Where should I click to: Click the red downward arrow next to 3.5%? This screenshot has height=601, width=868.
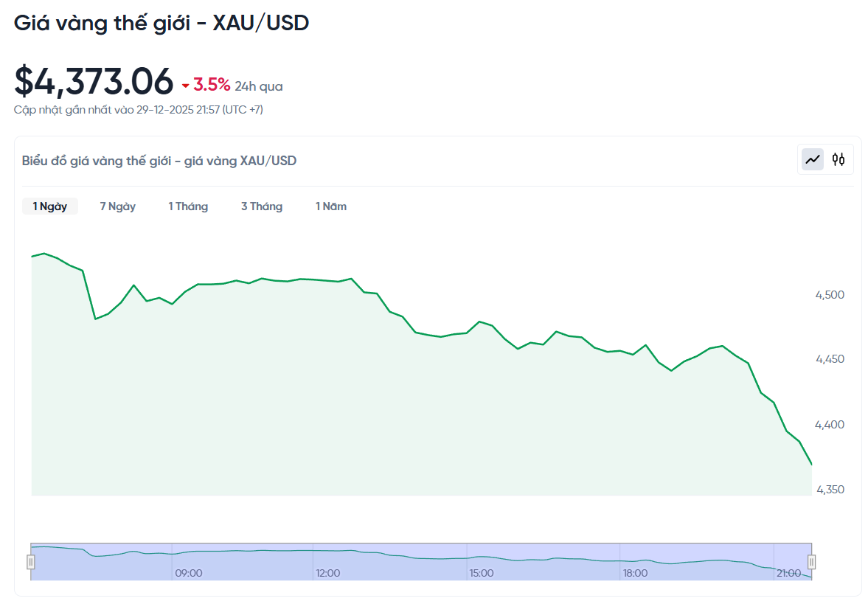(x=184, y=84)
